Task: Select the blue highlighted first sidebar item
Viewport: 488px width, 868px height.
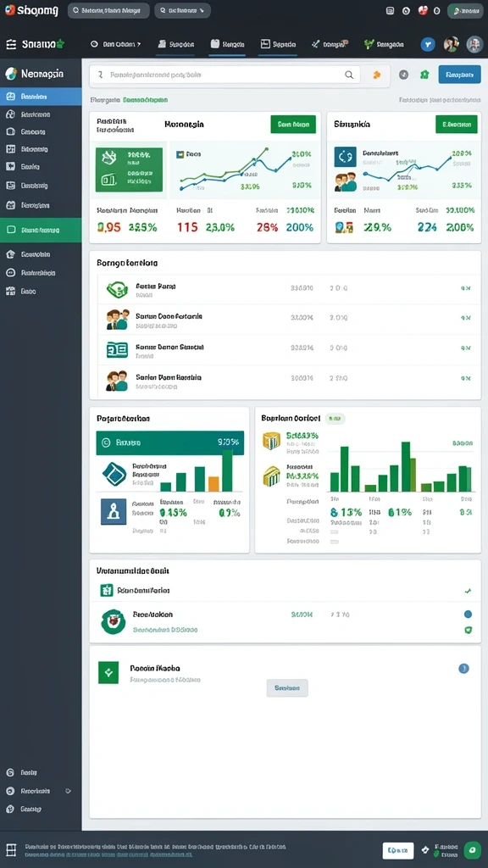Action: [x=41, y=97]
